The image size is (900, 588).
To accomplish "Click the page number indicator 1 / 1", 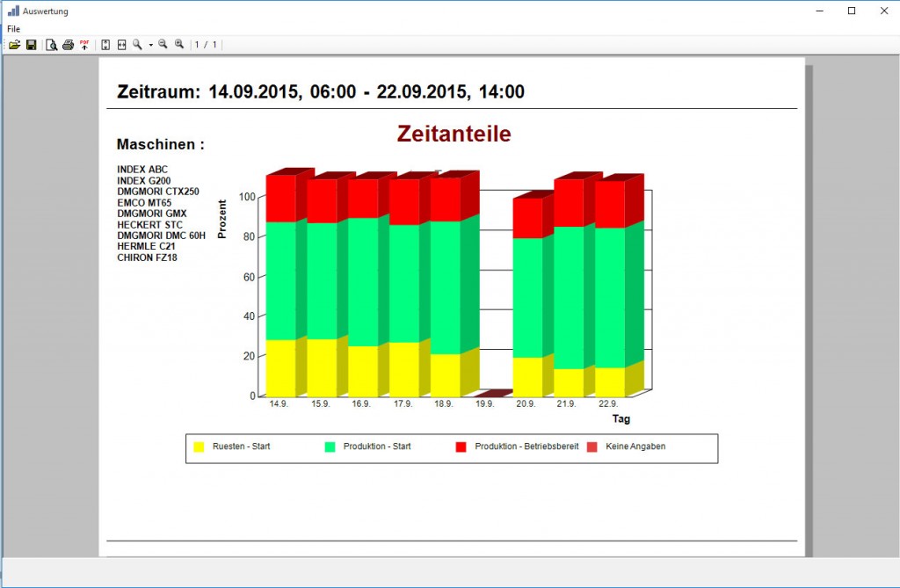I will pyautogui.click(x=206, y=45).
